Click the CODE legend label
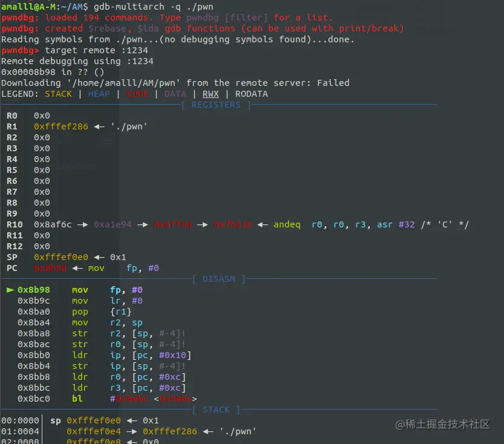Image resolution: width=504 pixels, height=444 pixels. click(x=137, y=94)
